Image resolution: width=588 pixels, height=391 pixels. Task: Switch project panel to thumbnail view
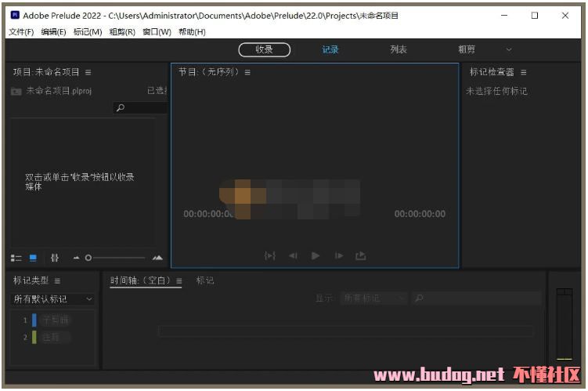click(x=33, y=258)
